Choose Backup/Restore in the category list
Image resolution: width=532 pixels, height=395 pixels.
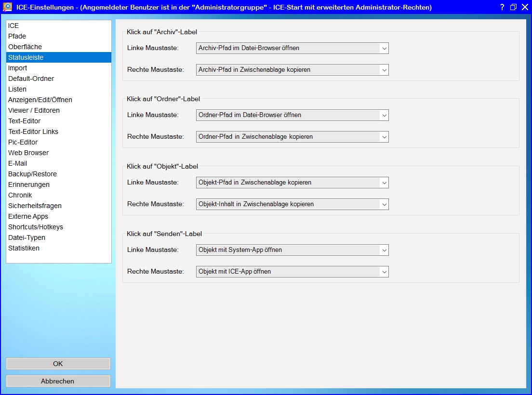[x=59, y=174]
